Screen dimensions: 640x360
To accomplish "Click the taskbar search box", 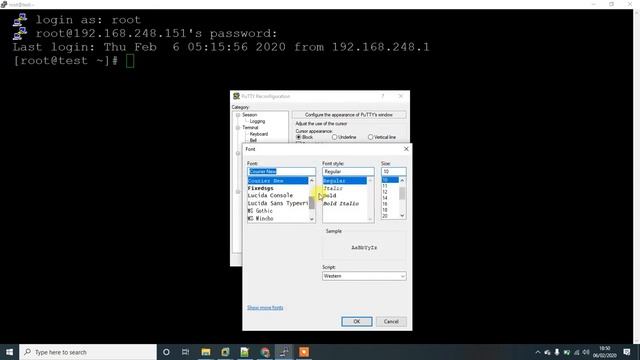I will point(88,352).
